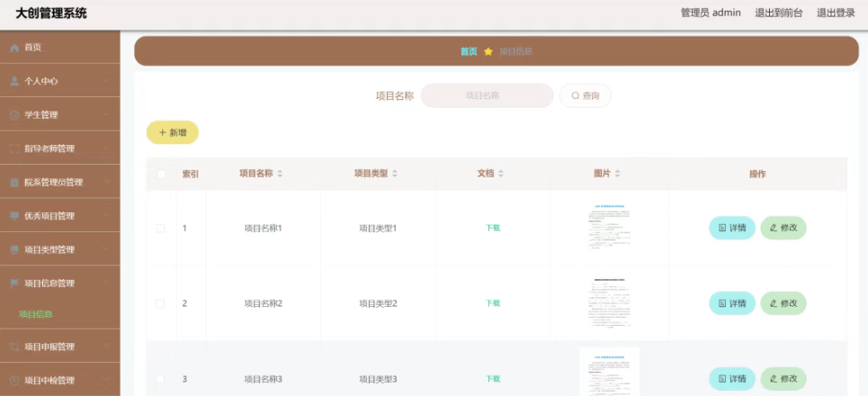Expand the 优秀项目管理 menu chevron
The image size is (868, 396).
click(x=106, y=216)
